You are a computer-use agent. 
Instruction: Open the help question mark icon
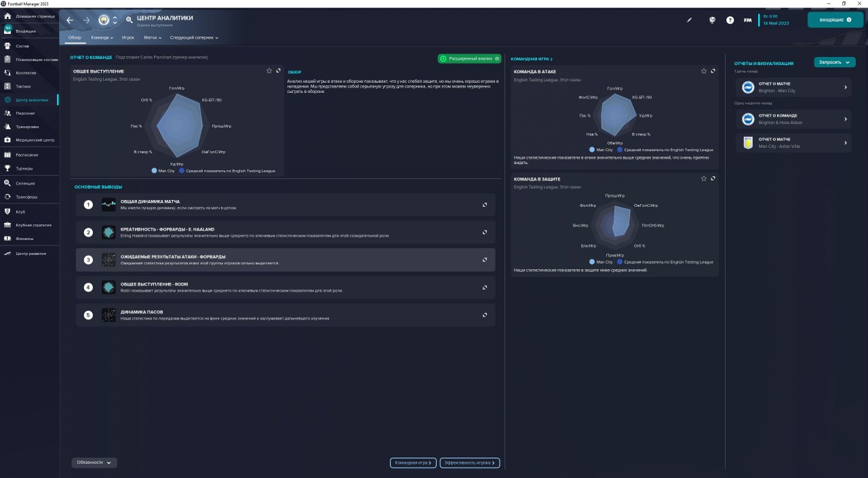tap(730, 20)
